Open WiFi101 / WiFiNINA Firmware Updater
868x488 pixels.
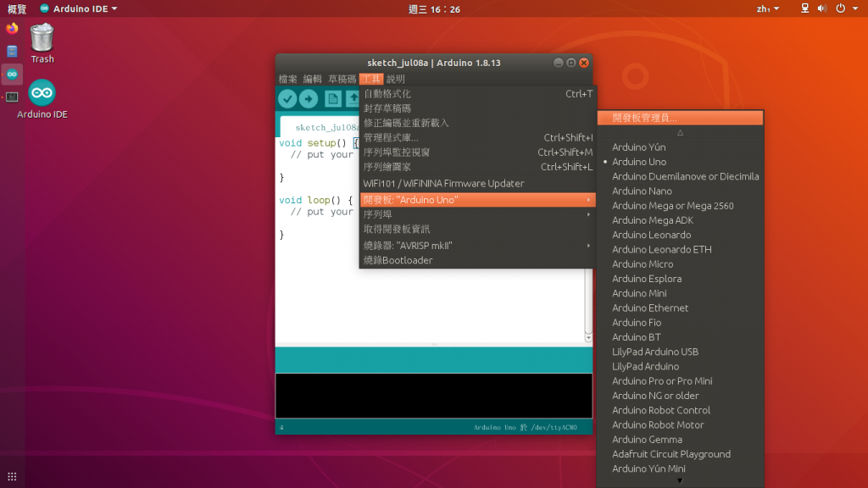[x=477, y=183]
